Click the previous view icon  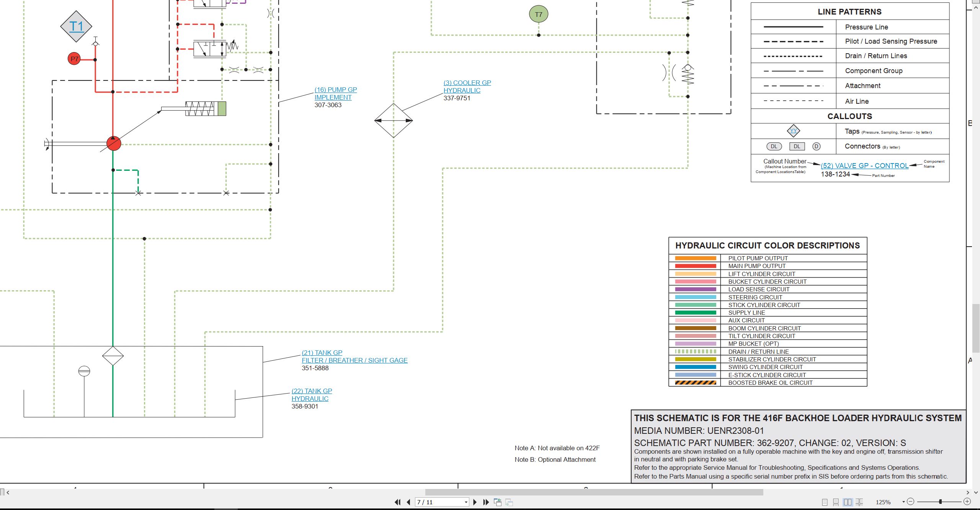(498, 502)
